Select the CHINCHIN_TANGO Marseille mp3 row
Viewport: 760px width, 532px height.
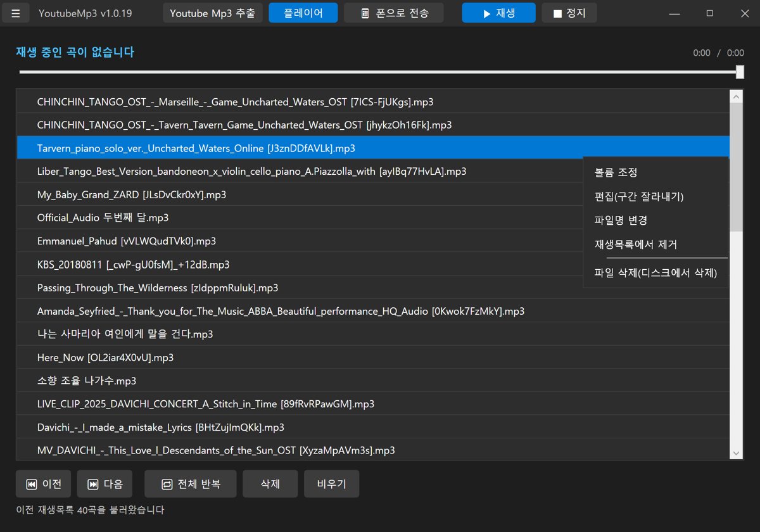(373, 102)
